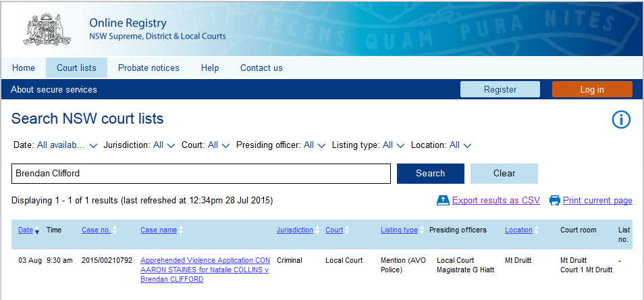Click the Clear button
This screenshot has height=300, width=644.
[504, 174]
